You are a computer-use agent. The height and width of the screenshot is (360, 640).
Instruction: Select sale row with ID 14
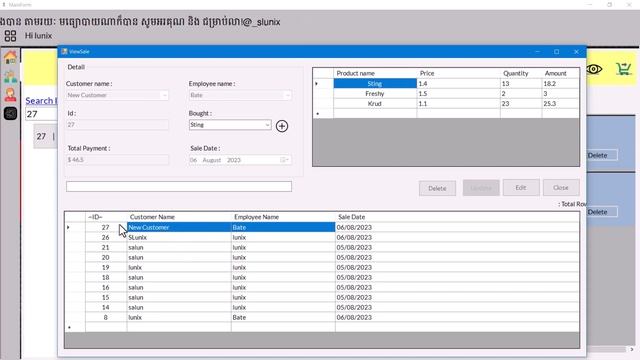(322, 307)
